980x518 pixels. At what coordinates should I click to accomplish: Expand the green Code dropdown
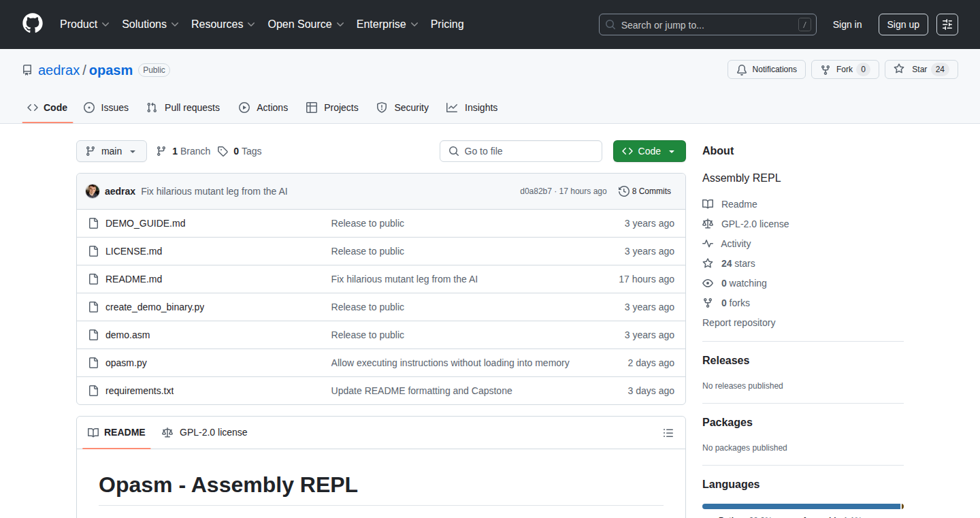(649, 151)
